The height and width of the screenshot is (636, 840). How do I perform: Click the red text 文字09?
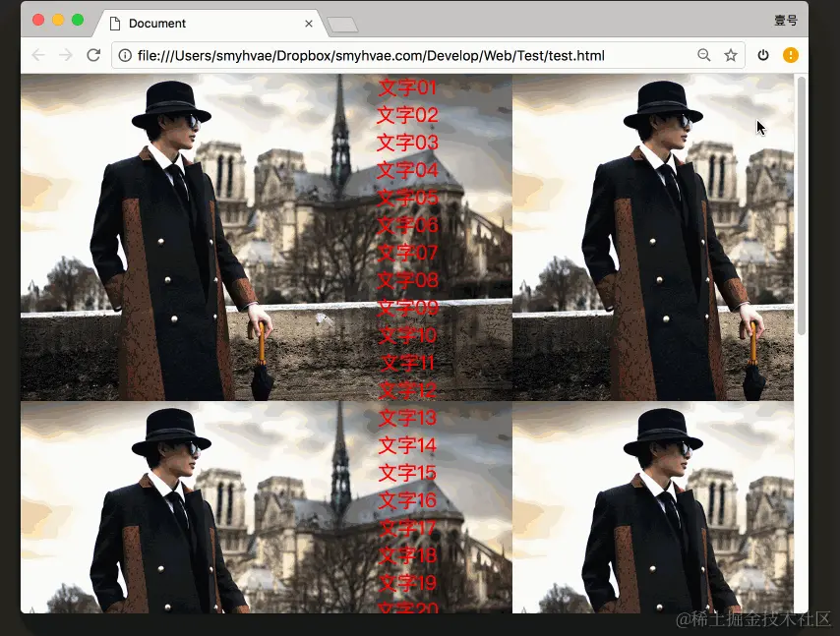pos(407,308)
